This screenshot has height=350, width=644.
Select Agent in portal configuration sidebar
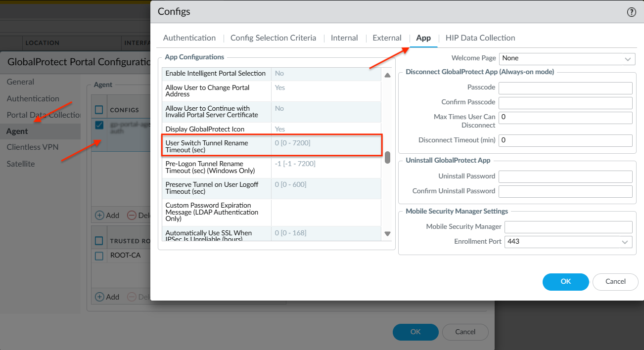(40, 131)
